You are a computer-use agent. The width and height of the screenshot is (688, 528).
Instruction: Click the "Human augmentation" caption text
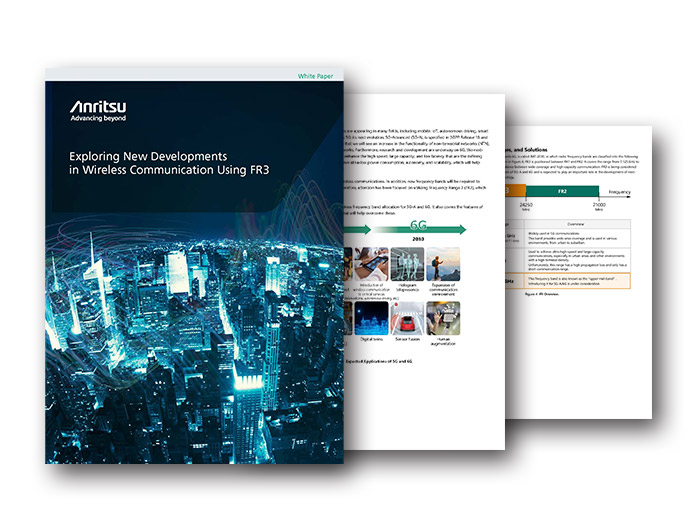(x=443, y=341)
